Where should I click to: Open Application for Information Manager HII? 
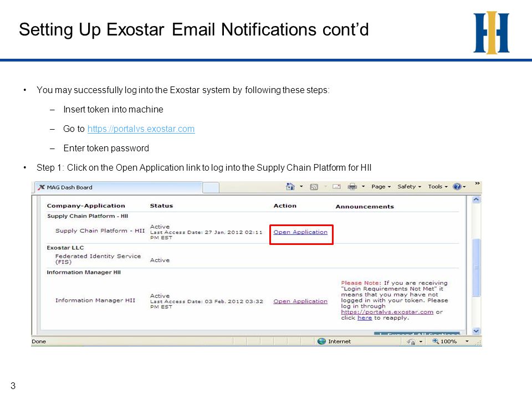(300, 301)
